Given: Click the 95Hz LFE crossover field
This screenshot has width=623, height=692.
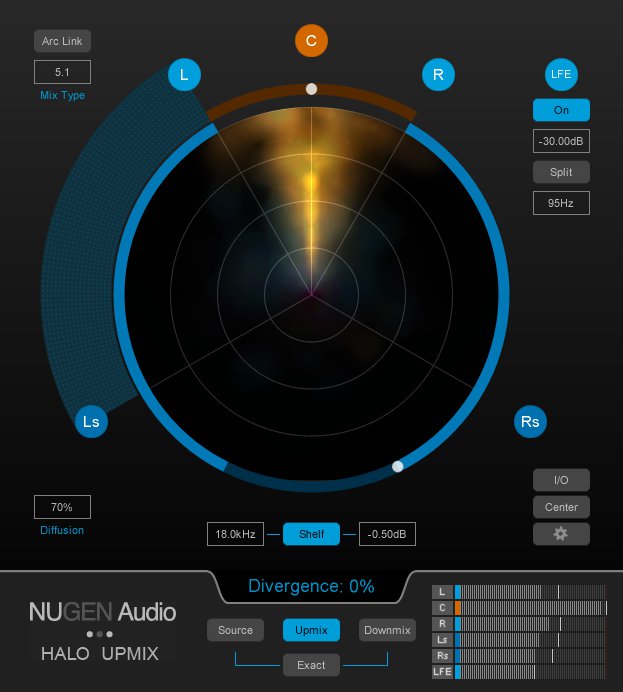Looking at the screenshot, I should [561, 203].
